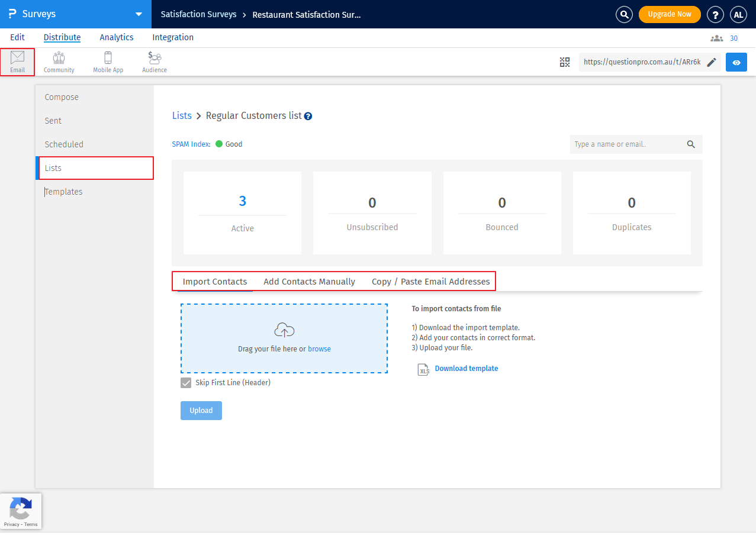This screenshot has width=756, height=539.
Task: Click the Upgrade Now button
Action: point(670,14)
